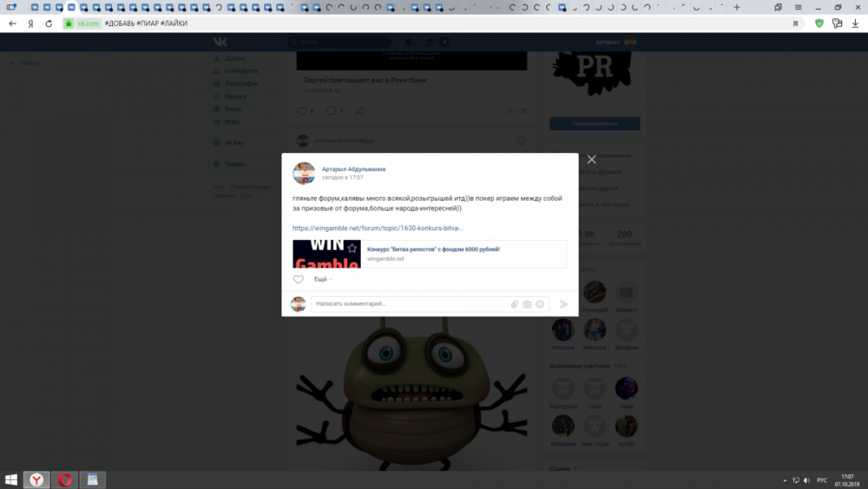Open 'Сергей приглашает вас в Рокетбанк' link
This screenshot has width=868, height=489.
point(365,80)
